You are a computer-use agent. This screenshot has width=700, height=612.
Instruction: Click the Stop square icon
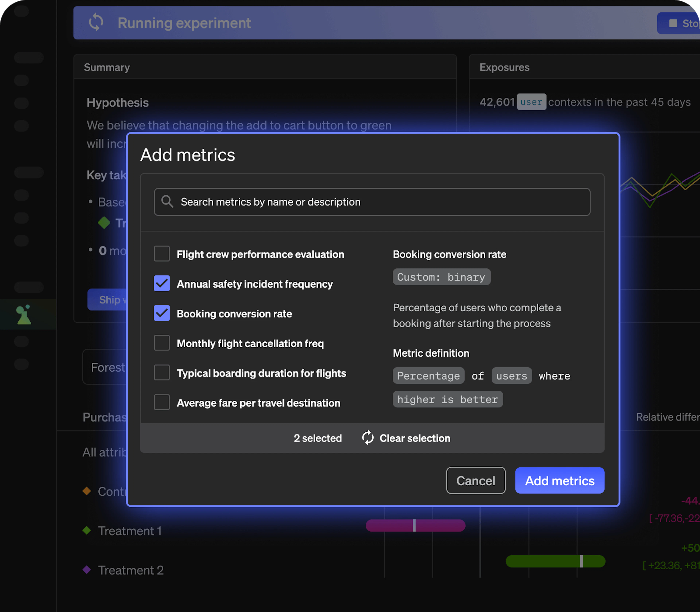(x=673, y=23)
